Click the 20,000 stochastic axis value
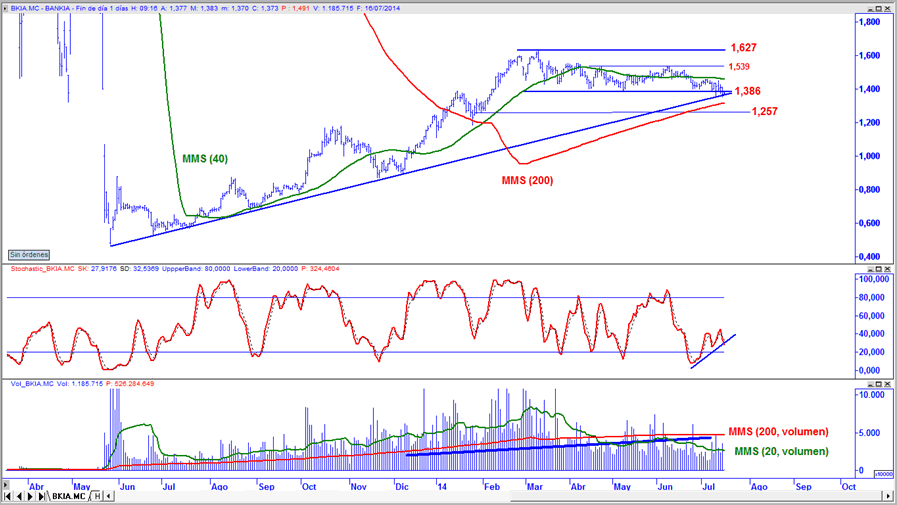 (872, 352)
